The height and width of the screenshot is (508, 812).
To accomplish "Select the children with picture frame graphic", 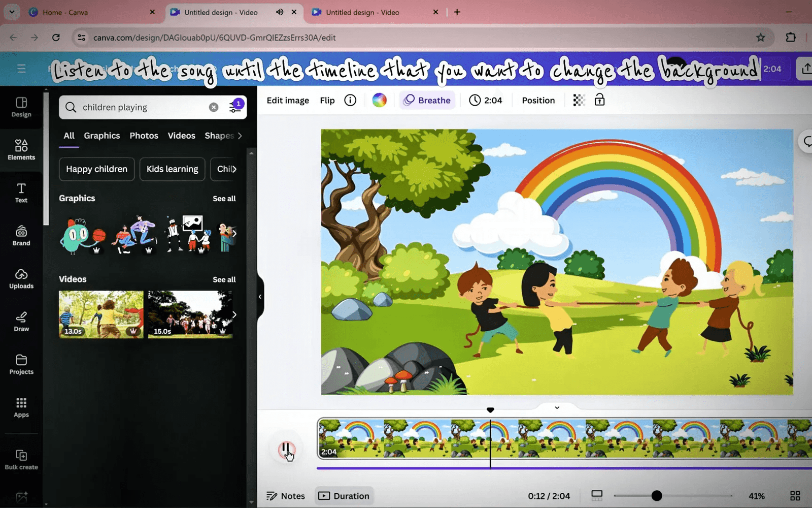I will [188, 234].
